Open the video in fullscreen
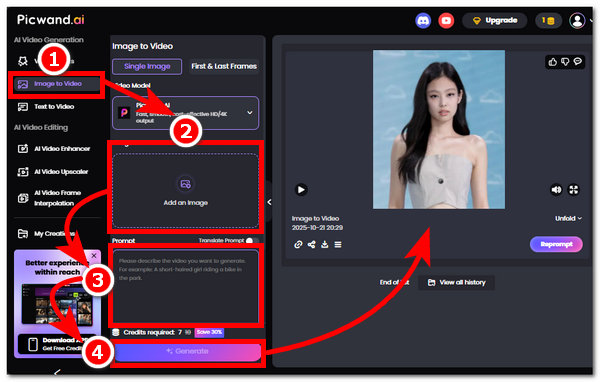This screenshot has width=600, height=382. tap(573, 189)
